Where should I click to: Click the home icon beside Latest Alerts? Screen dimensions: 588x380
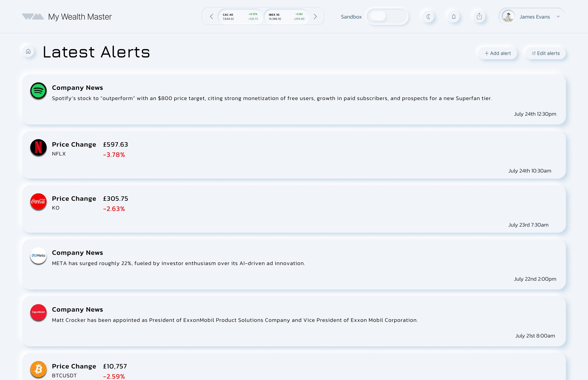28,51
